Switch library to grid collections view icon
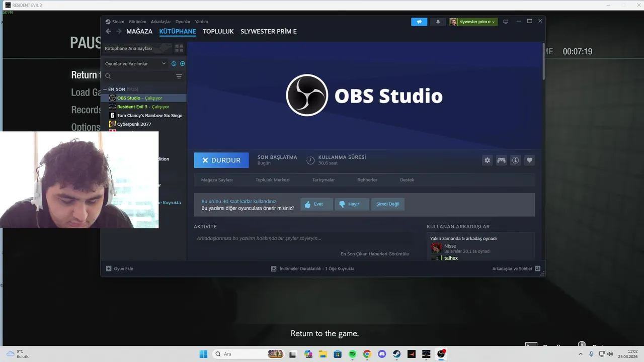The height and width of the screenshot is (362, 644). 179,48
